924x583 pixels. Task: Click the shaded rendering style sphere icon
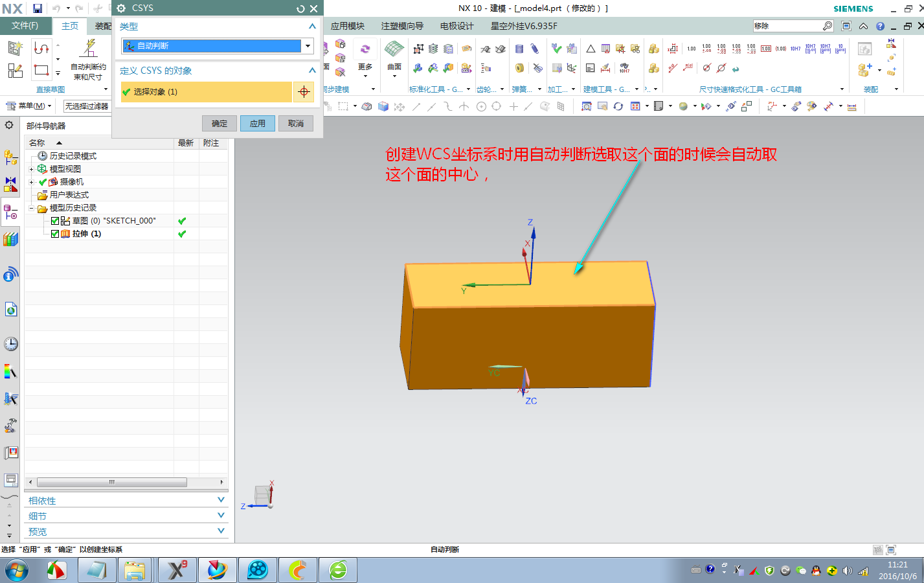683,106
